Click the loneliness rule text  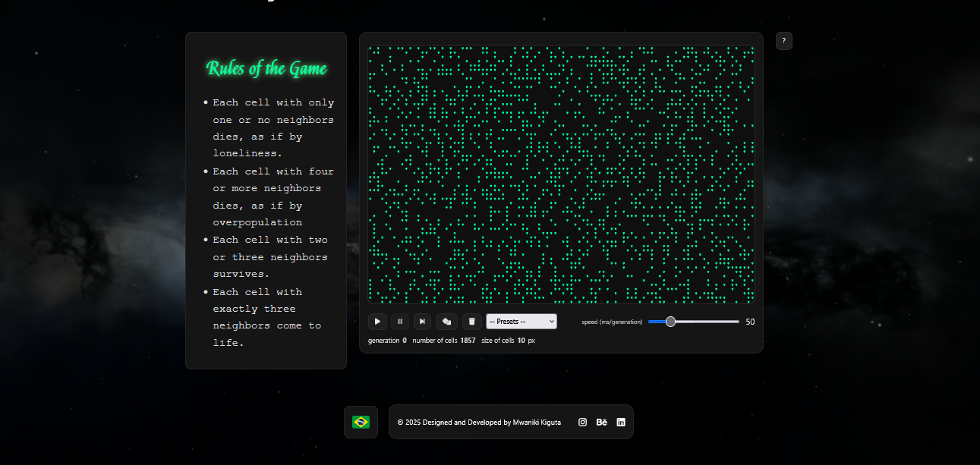pyautogui.click(x=273, y=127)
